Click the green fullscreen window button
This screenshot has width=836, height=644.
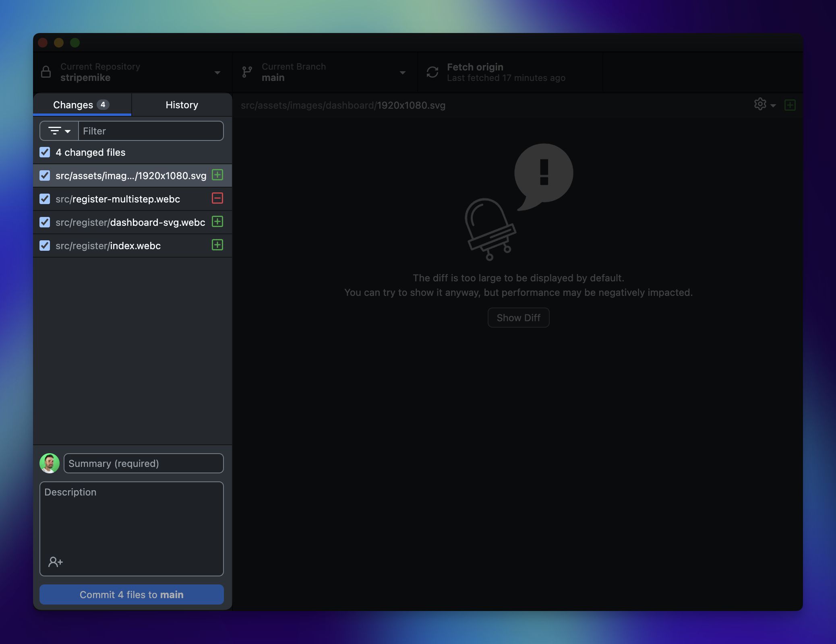click(x=75, y=43)
